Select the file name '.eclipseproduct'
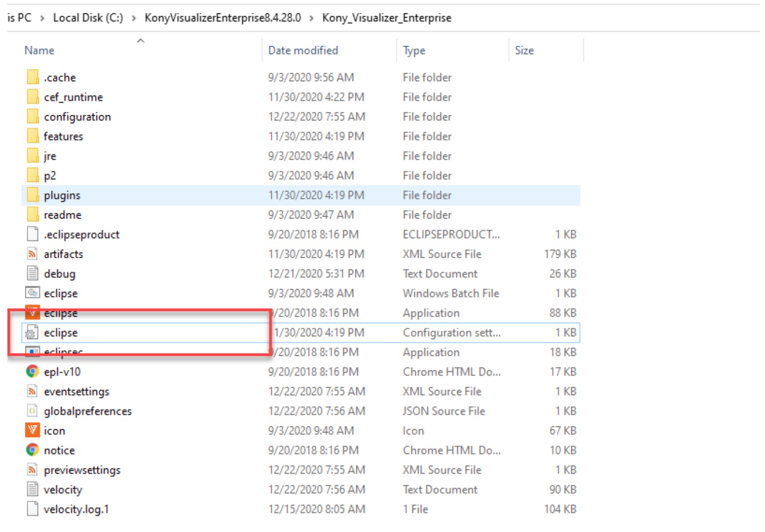Image resolution: width=765 pixels, height=532 pixels. coord(82,235)
